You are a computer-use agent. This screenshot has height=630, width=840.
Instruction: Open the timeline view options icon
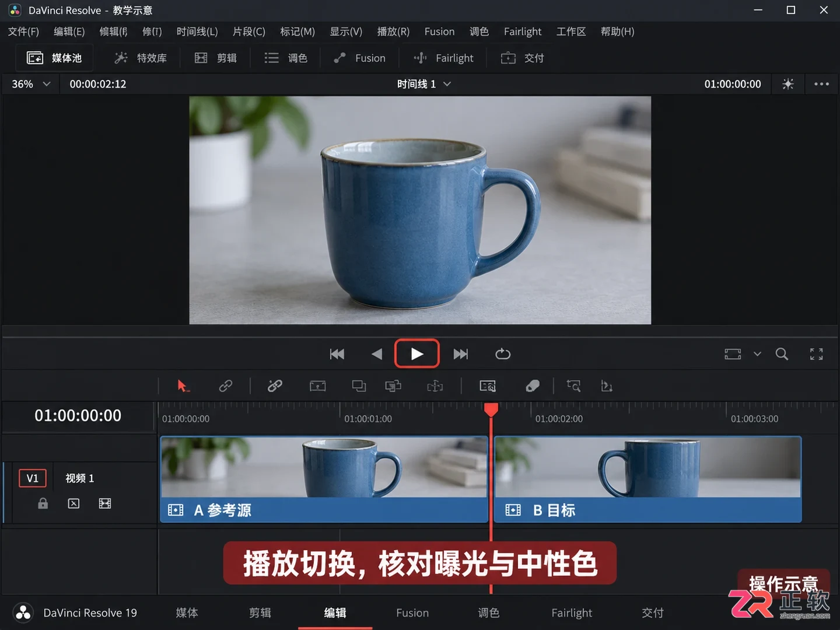tap(488, 386)
